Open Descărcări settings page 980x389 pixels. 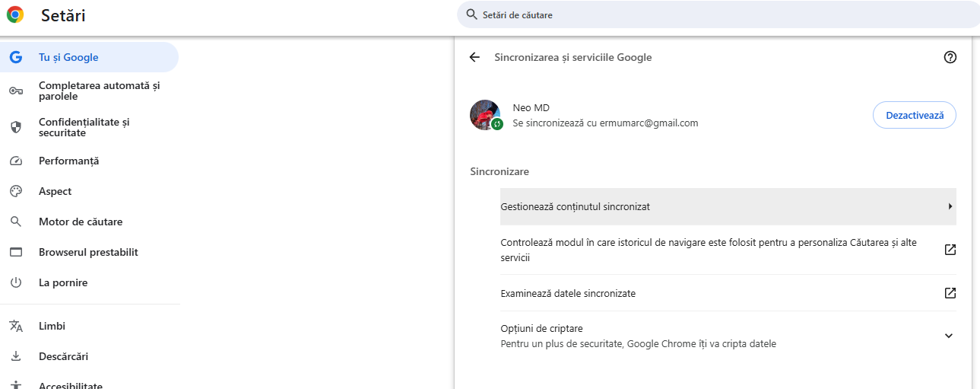tap(63, 356)
